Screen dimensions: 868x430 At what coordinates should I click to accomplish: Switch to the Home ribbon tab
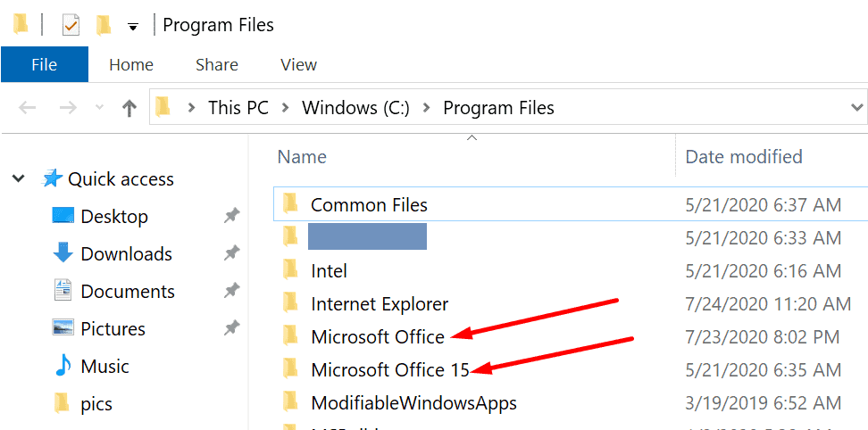(131, 64)
